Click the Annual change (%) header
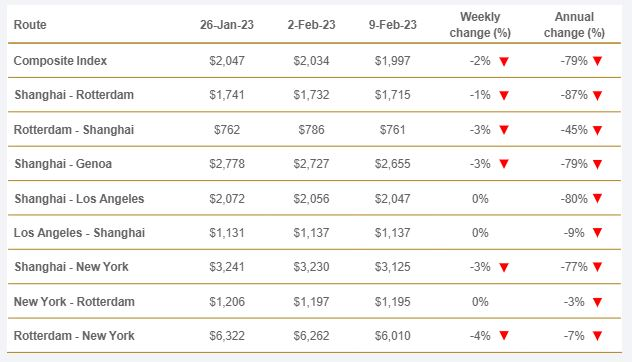 tap(574, 25)
